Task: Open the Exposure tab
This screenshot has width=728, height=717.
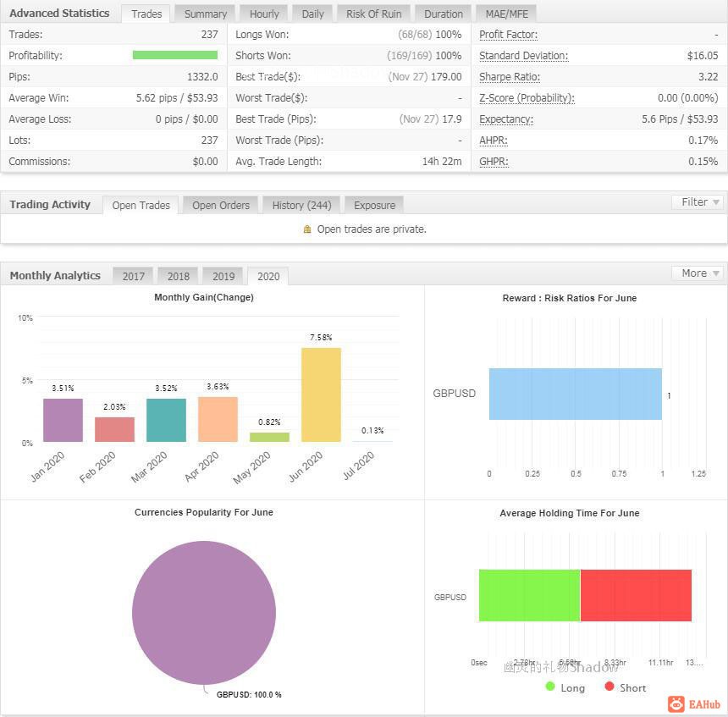Action: tap(374, 205)
